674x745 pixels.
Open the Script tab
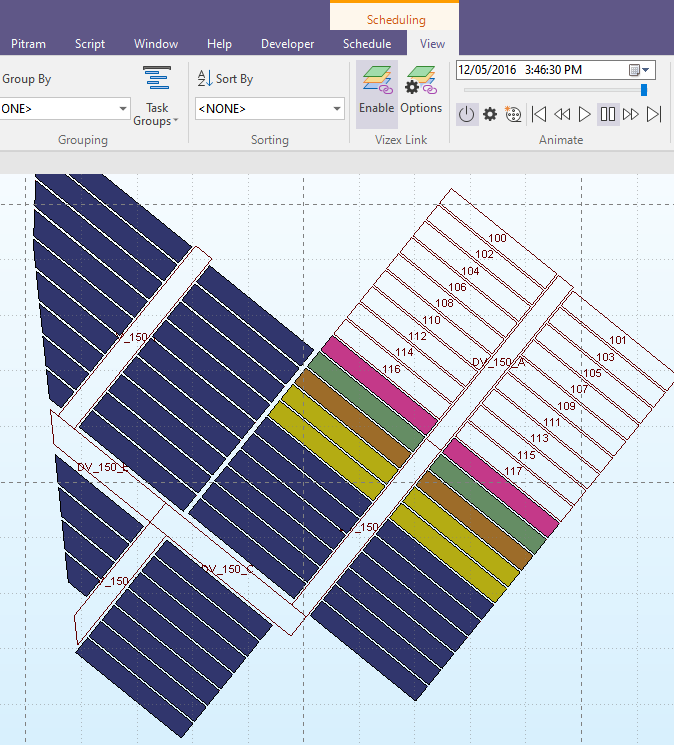click(90, 44)
